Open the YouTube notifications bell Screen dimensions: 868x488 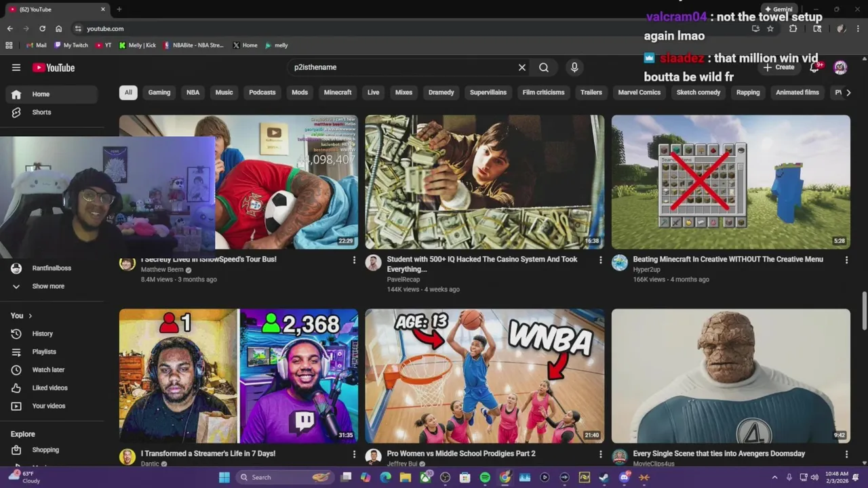[x=815, y=67]
